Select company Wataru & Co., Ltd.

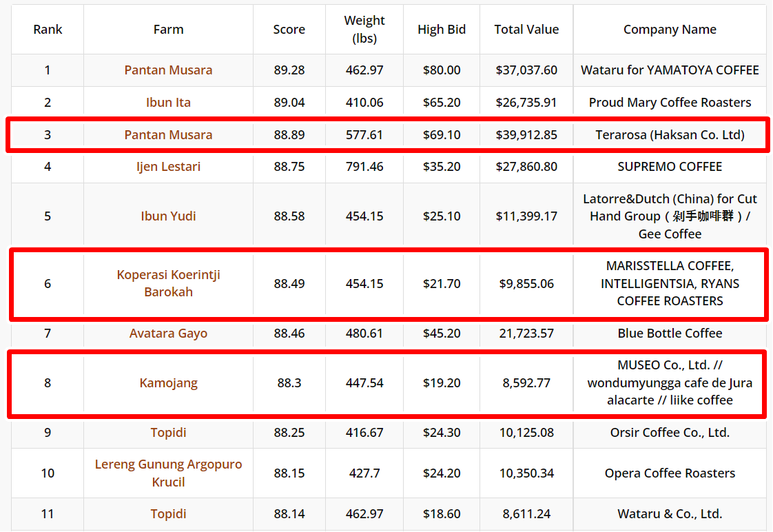(x=670, y=514)
